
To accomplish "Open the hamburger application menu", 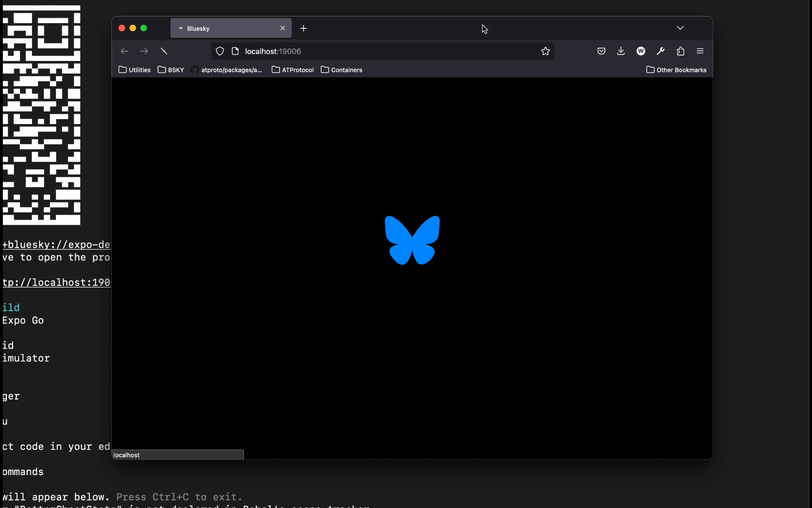I will [x=700, y=51].
